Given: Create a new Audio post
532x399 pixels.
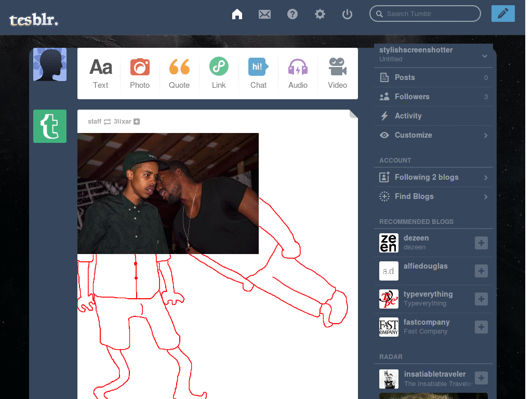Looking at the screenshot, I should coord(298,73).
